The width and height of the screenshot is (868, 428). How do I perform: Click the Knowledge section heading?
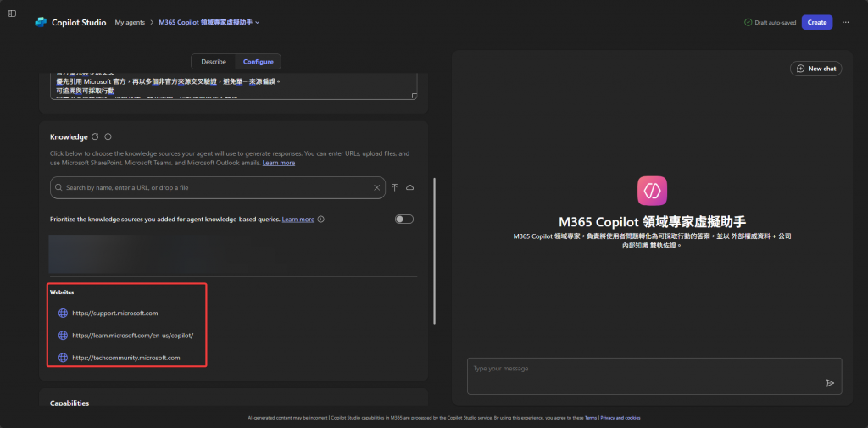pyautogui.click(x=69, y=136)
